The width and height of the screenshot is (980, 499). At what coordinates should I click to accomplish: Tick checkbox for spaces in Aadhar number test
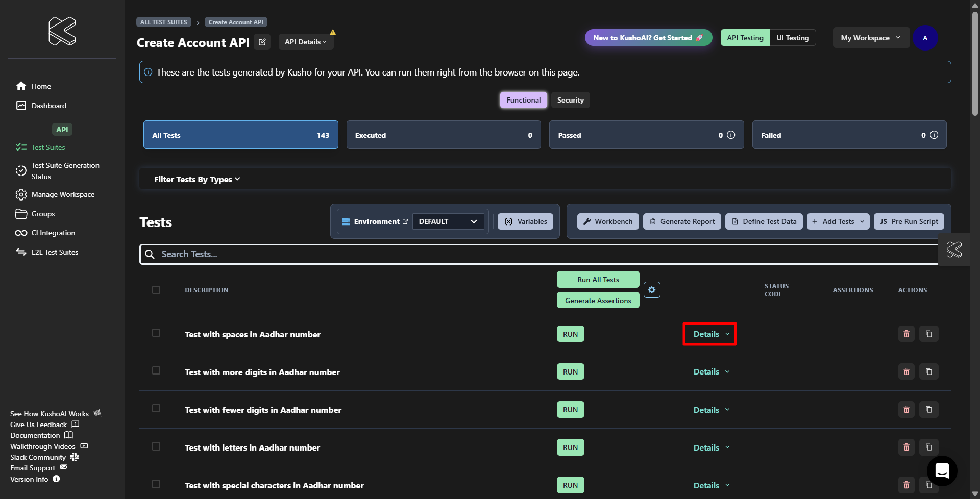pos(156,333)
